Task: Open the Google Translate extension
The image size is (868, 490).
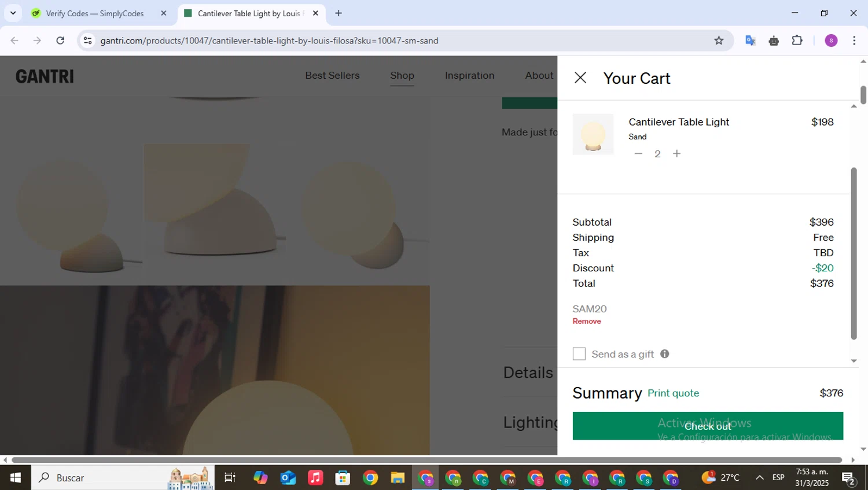Action: pos(751,40)
